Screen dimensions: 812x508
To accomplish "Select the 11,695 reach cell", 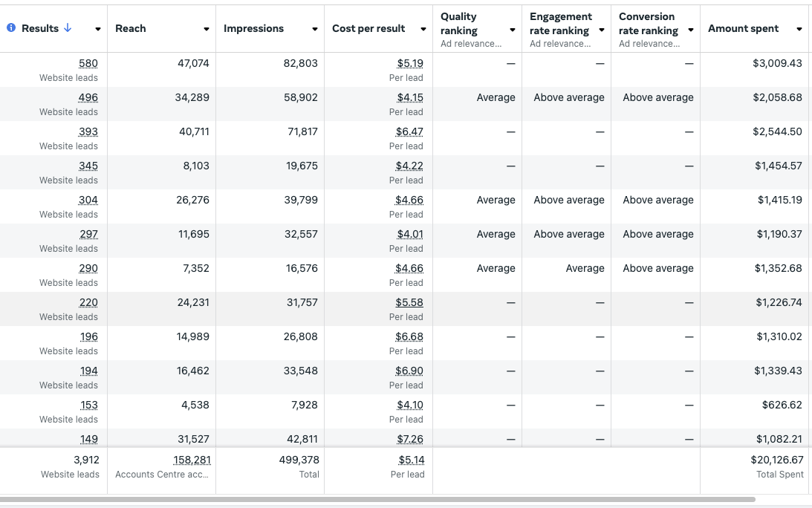I will (x=194, y=234).
